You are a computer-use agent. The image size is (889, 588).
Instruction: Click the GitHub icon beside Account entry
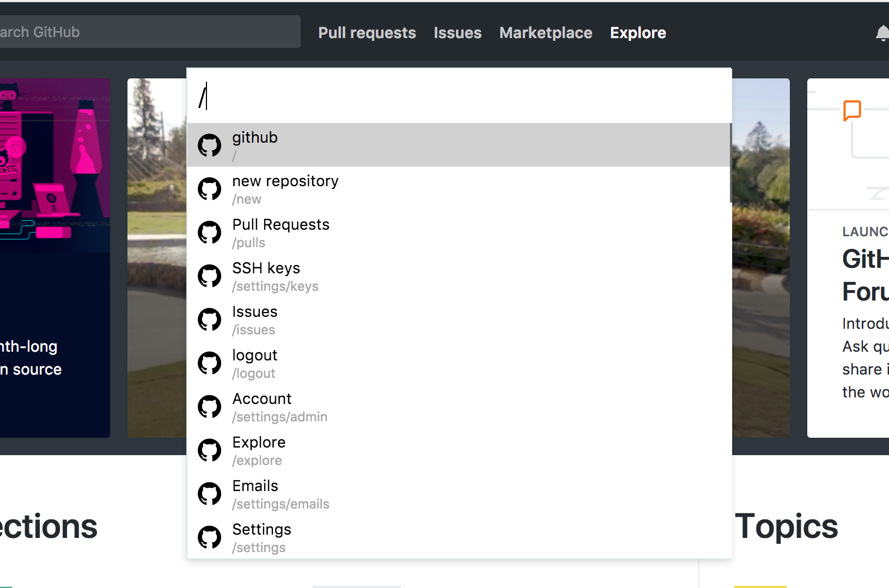click(x=209, y=407)
